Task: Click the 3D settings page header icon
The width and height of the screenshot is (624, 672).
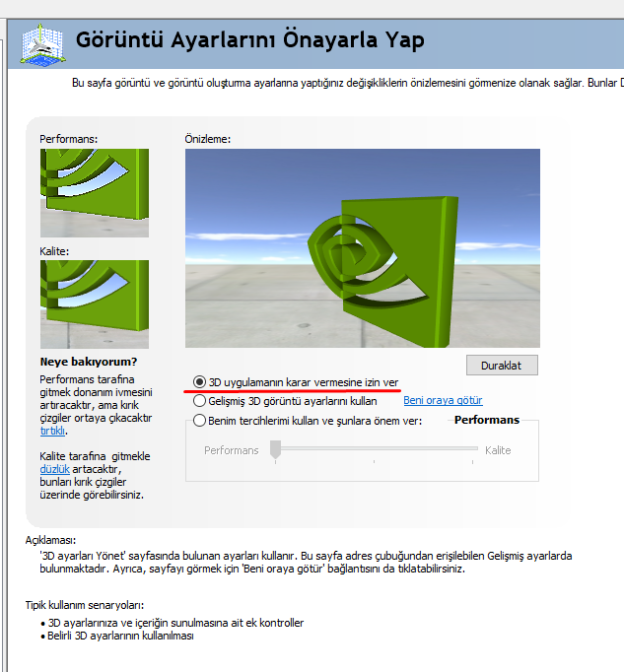Action: click(43, 45)
